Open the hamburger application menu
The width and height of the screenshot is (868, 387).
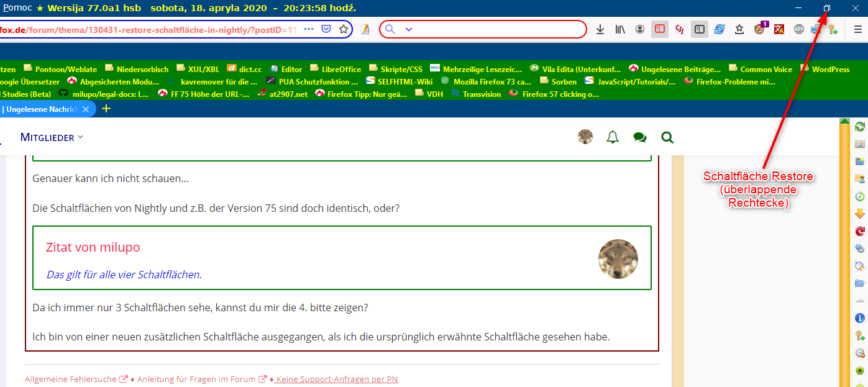857,29
